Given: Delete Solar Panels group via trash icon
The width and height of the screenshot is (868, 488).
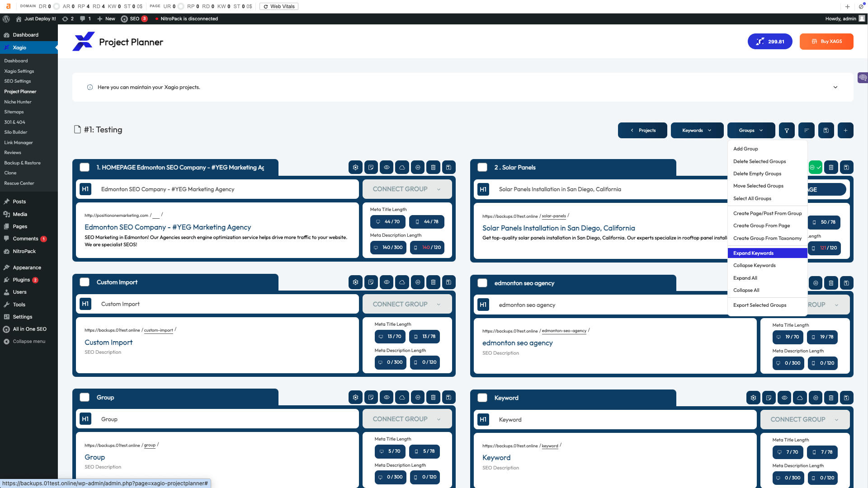Looking at the screenshot, I should click(831, 167).
